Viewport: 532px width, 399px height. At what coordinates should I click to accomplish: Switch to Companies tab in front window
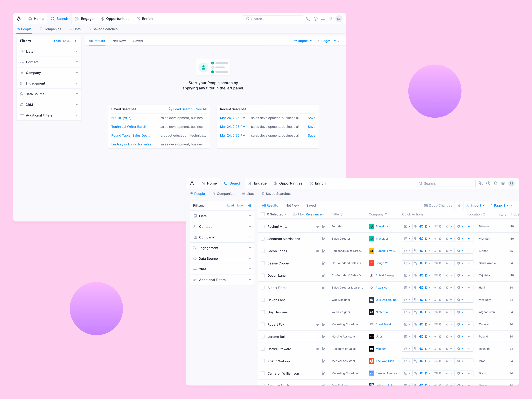coord(223,194)
